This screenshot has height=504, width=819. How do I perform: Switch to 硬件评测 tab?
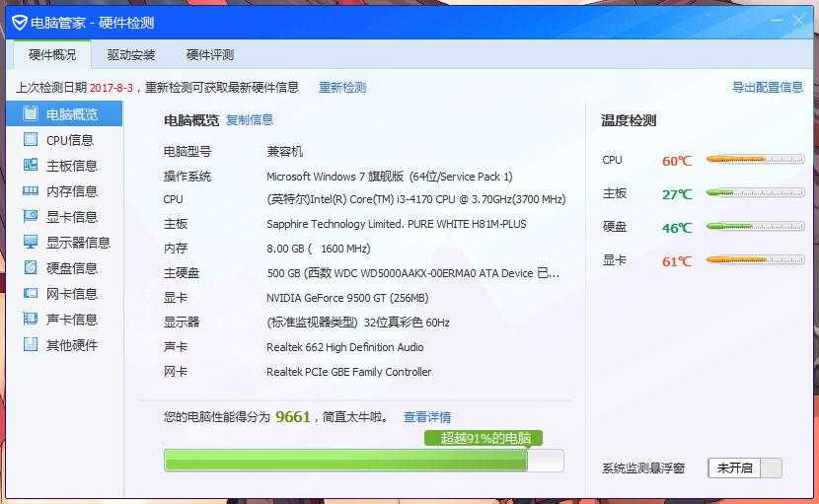click(210, 55)
